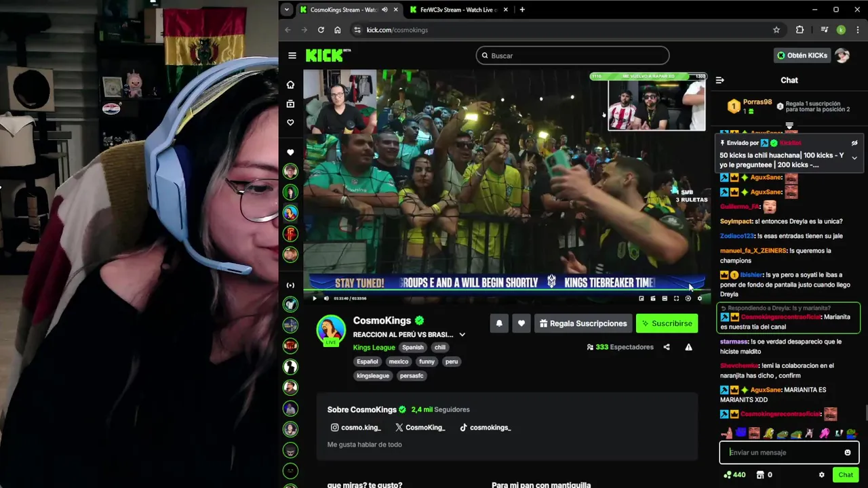Open Chrome tab search dropdown arrow
This screenshot has width=868, height=488.
point(287,9)
